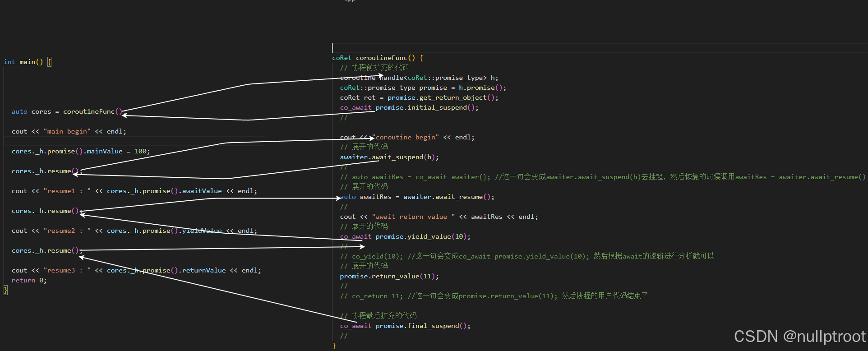Screen dimensions: 868x351
Task: Click the 'return 0;' line
Action: tap(29, 280)
